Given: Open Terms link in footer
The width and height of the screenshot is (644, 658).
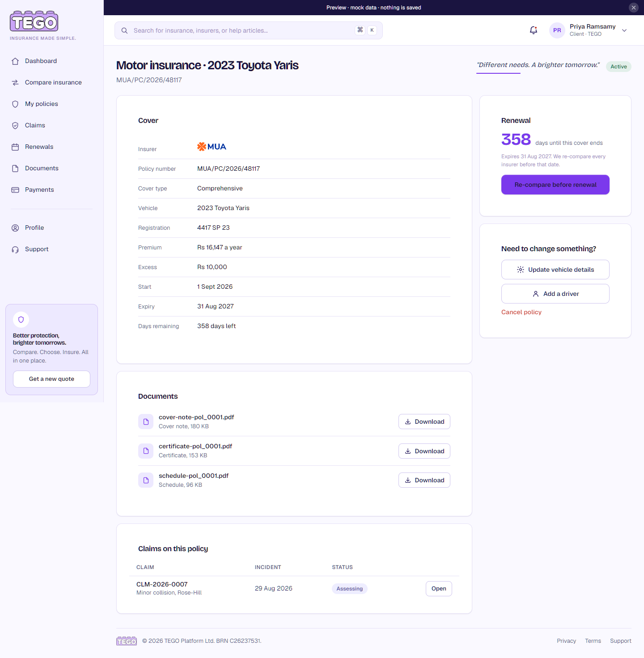Looking at the screenshot, I should pos(593,641).
